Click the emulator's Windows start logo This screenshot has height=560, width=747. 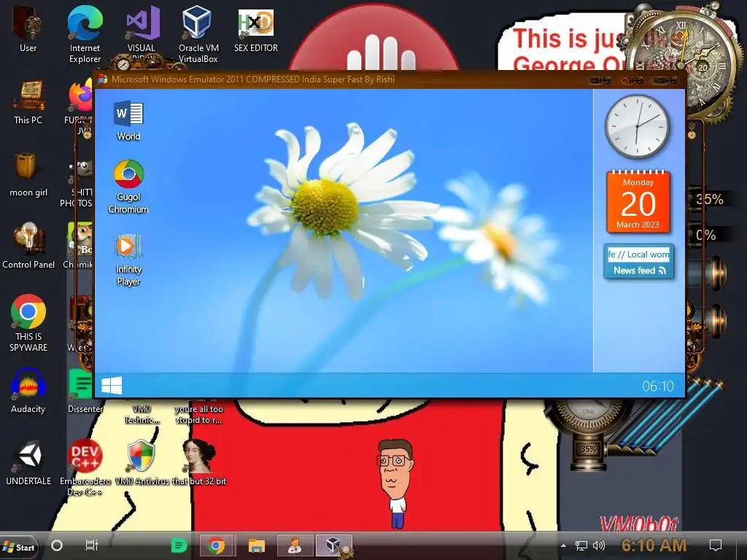112,385
